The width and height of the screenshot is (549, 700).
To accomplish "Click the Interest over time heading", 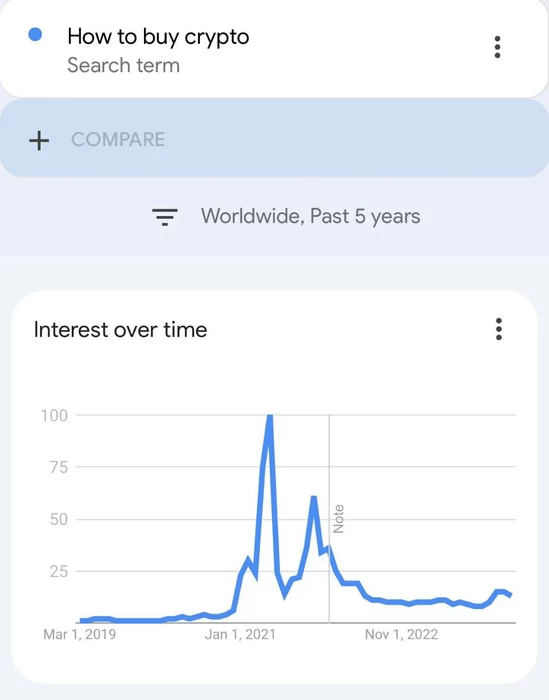I will click(x=121, y=330).
